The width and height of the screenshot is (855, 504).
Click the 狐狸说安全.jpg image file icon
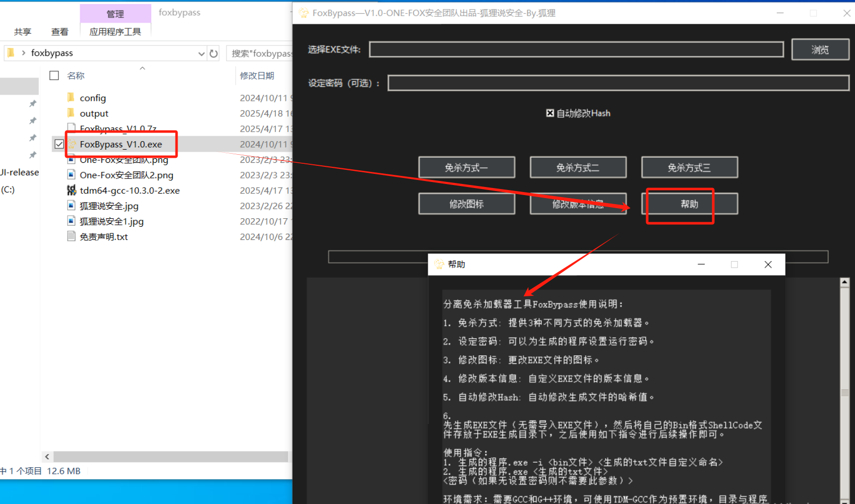(71, 205)
